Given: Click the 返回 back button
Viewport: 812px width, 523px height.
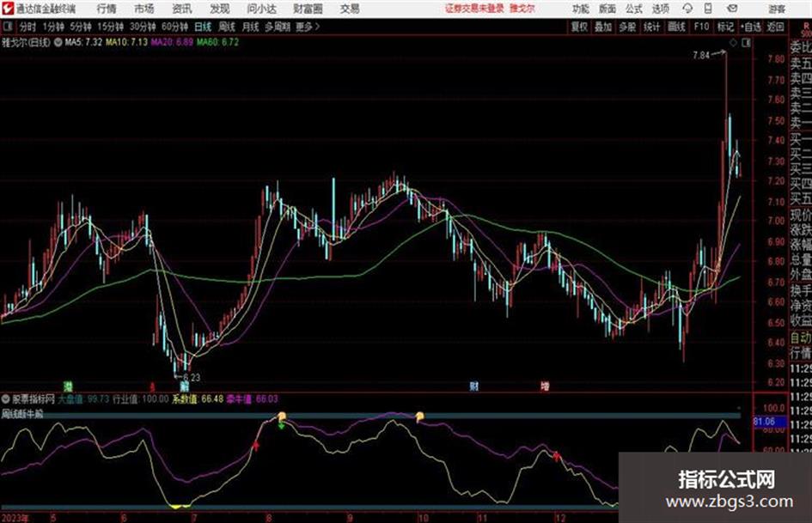Looking at the screenshot, I should (775, 27).
